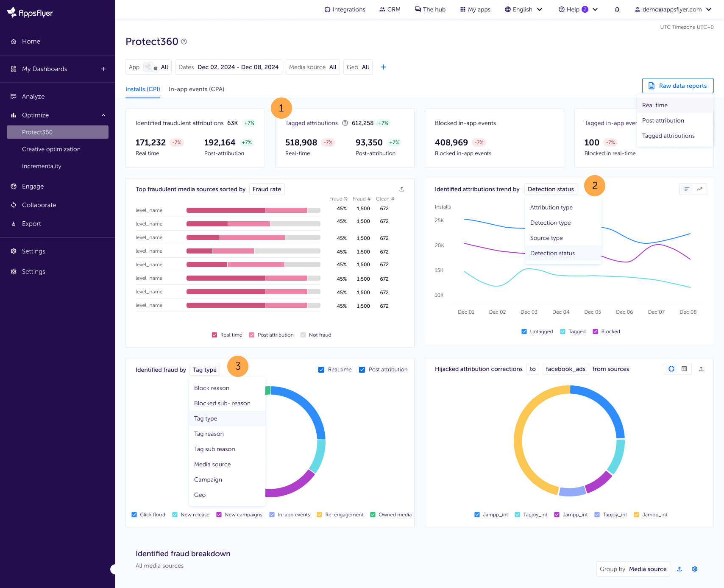This screenshot has width=724, height=588.
Task: Select Source type from trend dropdown menu
Action: (546, 238)
